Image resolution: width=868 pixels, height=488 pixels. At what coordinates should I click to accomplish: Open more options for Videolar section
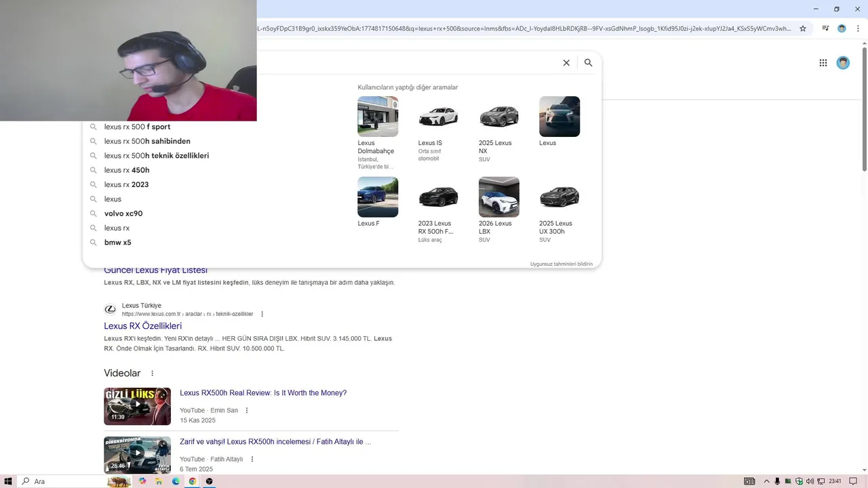pos(153,373)
